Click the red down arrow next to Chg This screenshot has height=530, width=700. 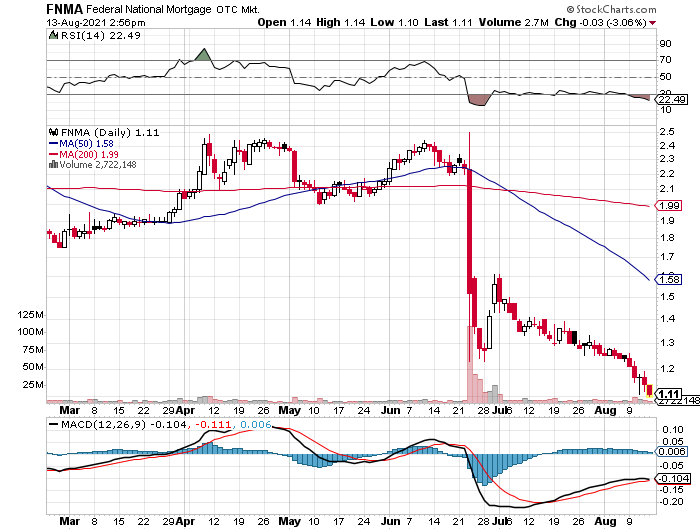[x=653, y=23]
